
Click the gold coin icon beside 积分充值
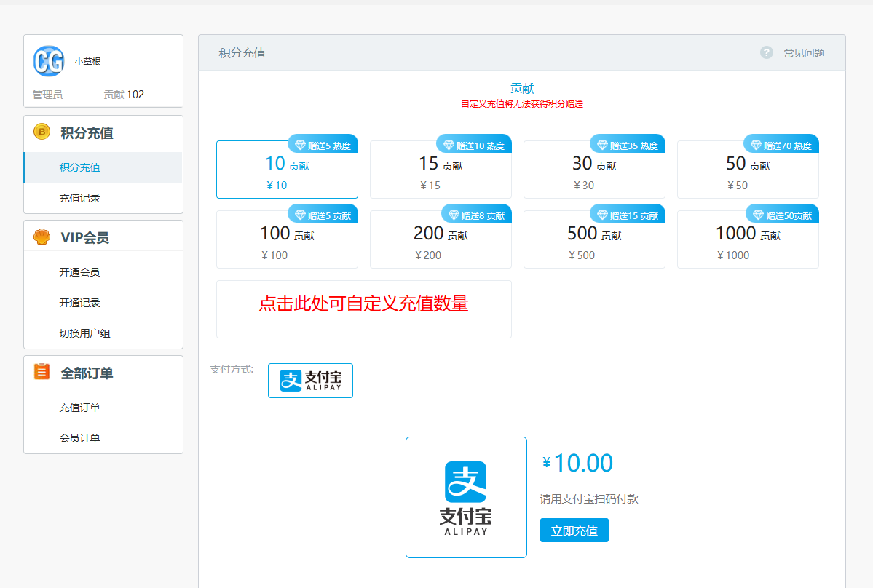(42, 132)
